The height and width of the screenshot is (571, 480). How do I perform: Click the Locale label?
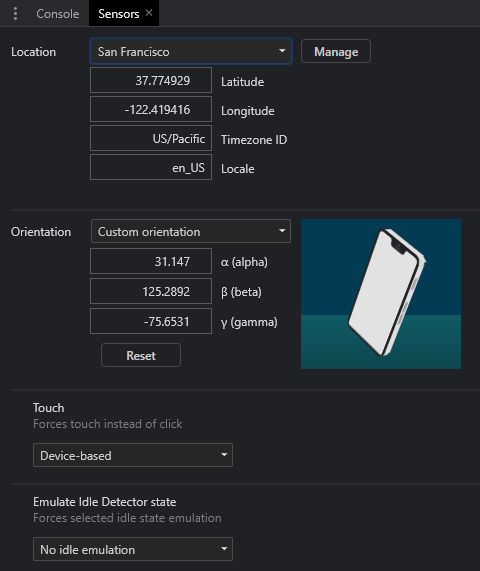click(237, 169)
